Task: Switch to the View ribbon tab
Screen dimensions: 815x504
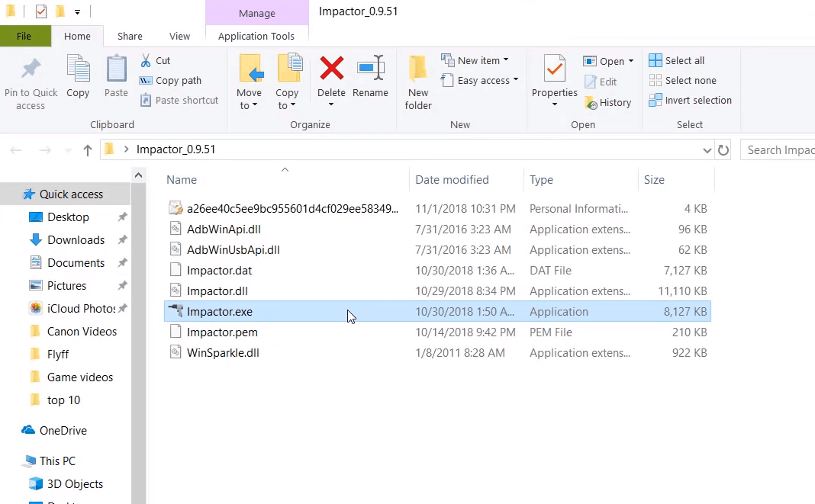Action: [179, 36]
